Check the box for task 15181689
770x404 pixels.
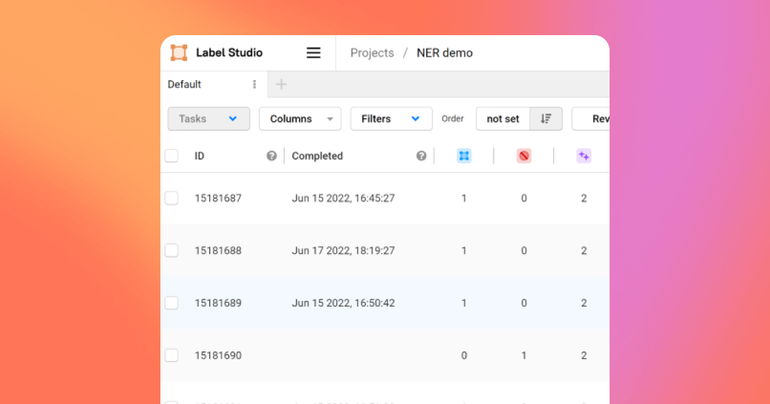point(171,303)
